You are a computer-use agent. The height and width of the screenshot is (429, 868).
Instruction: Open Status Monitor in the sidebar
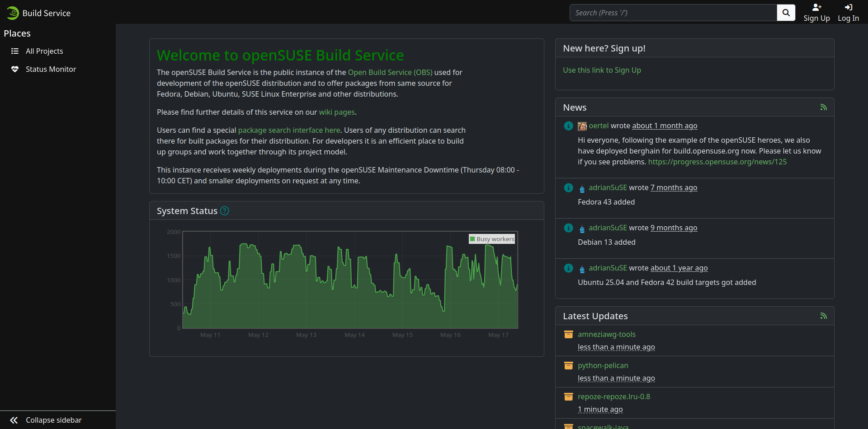pos(51,69)
